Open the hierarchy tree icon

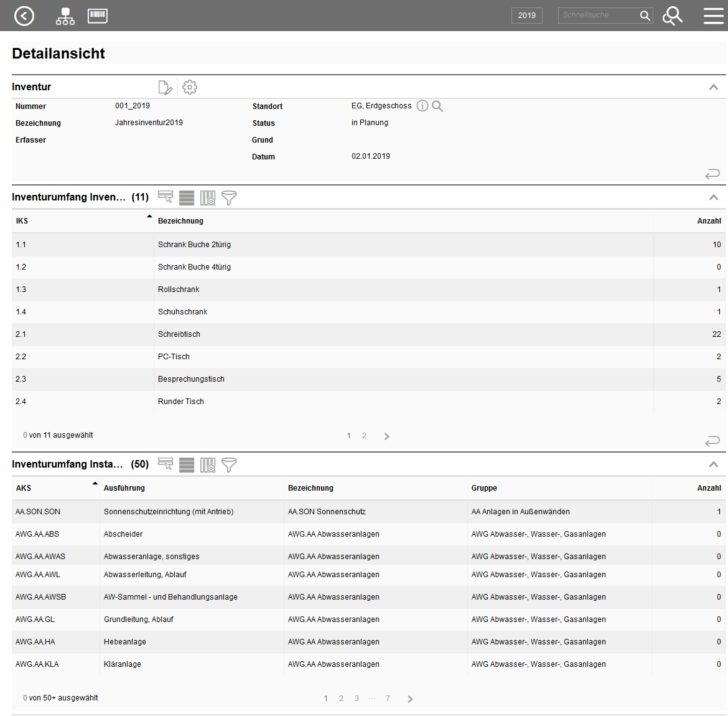(x=65, y=16)
